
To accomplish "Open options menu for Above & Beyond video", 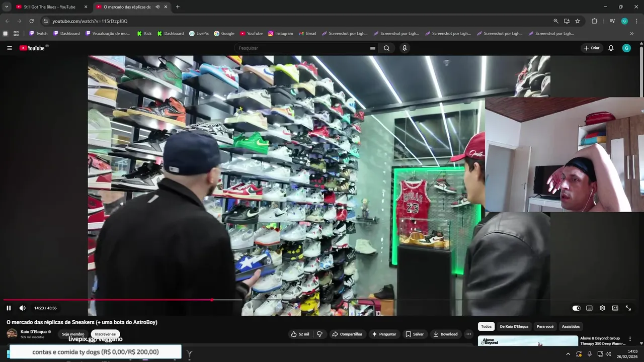I will pyautogui.click(x=629, y=339).
